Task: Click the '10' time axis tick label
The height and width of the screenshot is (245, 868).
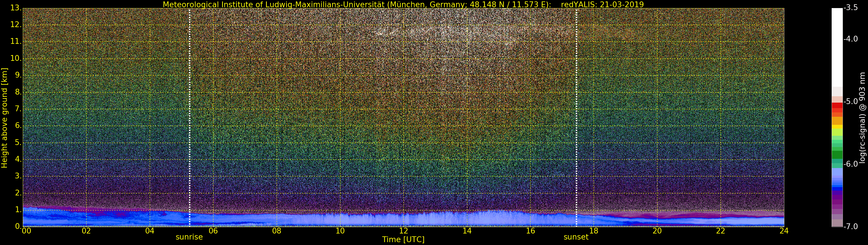Action: pyautogui.click(x=340, y=231)
